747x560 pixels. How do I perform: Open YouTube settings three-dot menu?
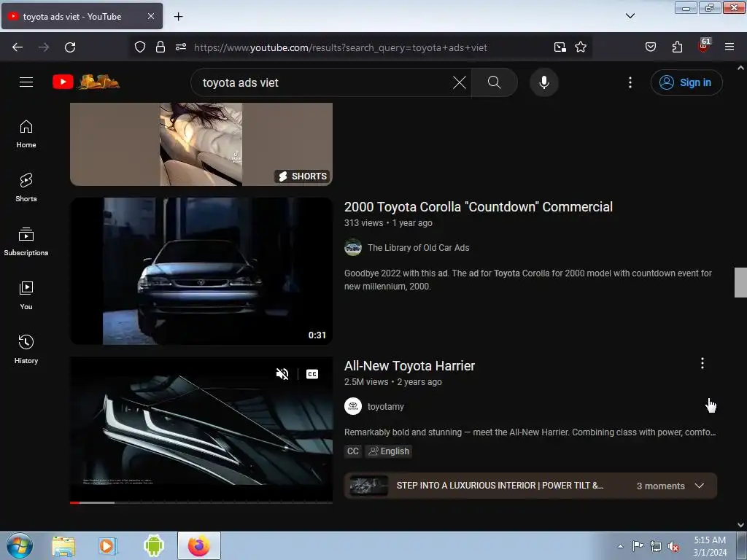pyautogui.click(x=630, y=82)
